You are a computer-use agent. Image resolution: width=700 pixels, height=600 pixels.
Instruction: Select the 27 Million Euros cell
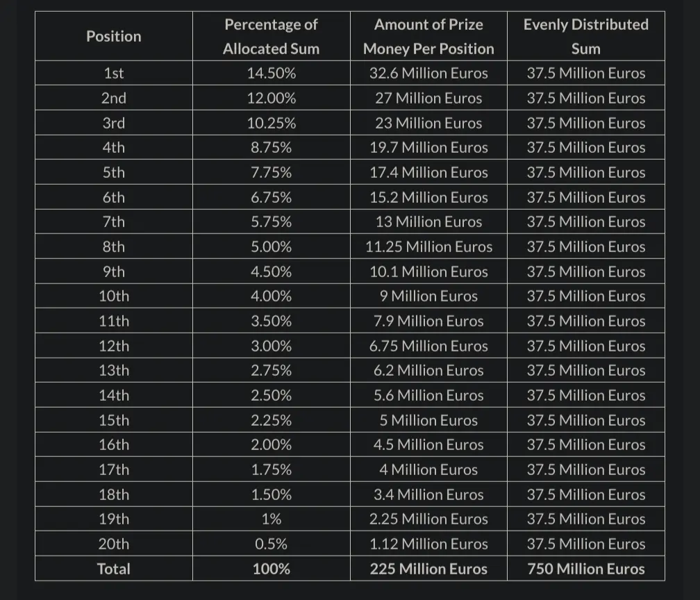pyautogui.click(x=428, y=98)
